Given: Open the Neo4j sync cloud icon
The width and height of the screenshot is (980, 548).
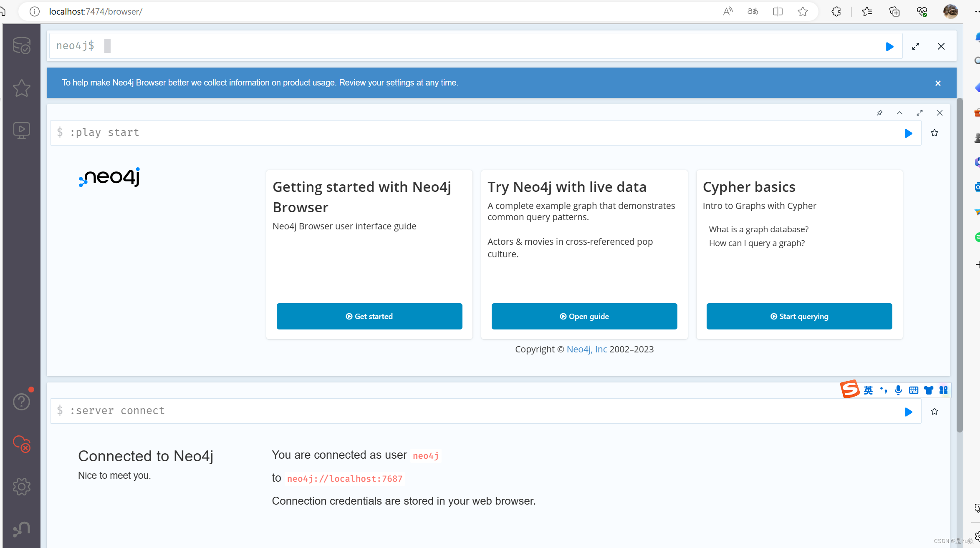Looking at the screenshot, I should coord(21,444).
